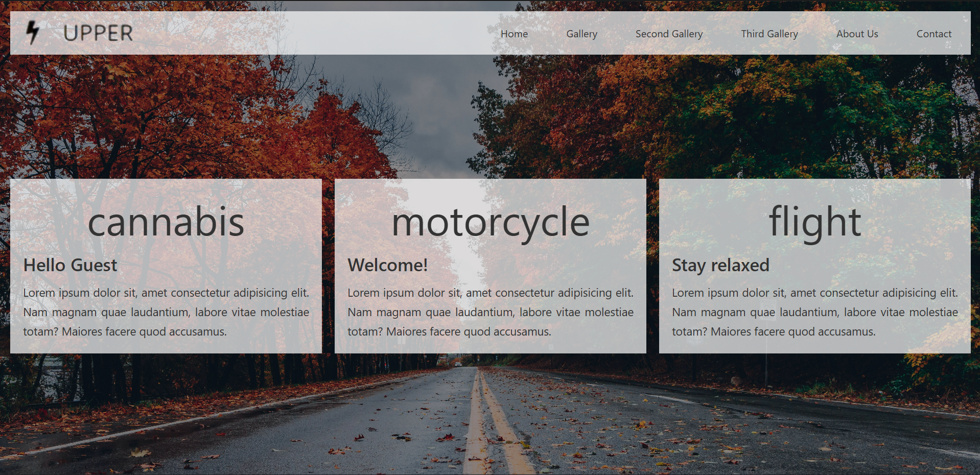Click the paragraph under Stay relaxed

coord(814,312)
